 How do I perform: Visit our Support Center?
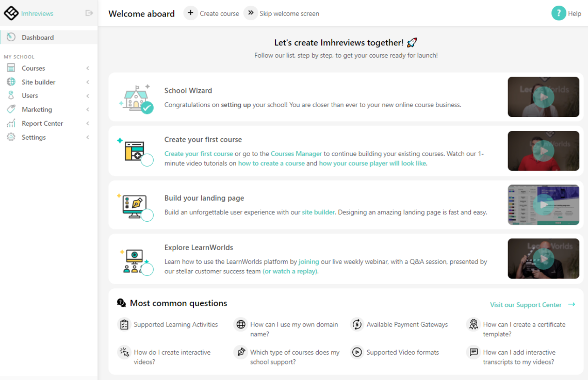click(526, 305)
